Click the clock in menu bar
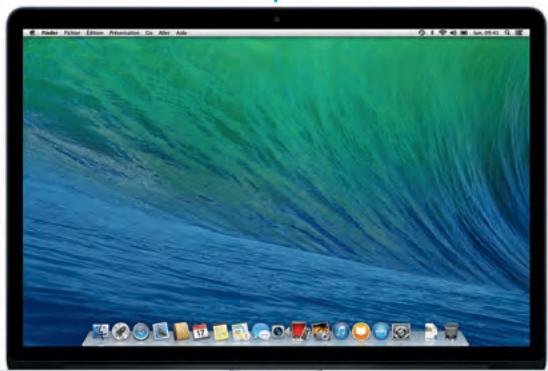Viewport: 548px width, 371px height. pyautogui.click(x=486, y=33)
